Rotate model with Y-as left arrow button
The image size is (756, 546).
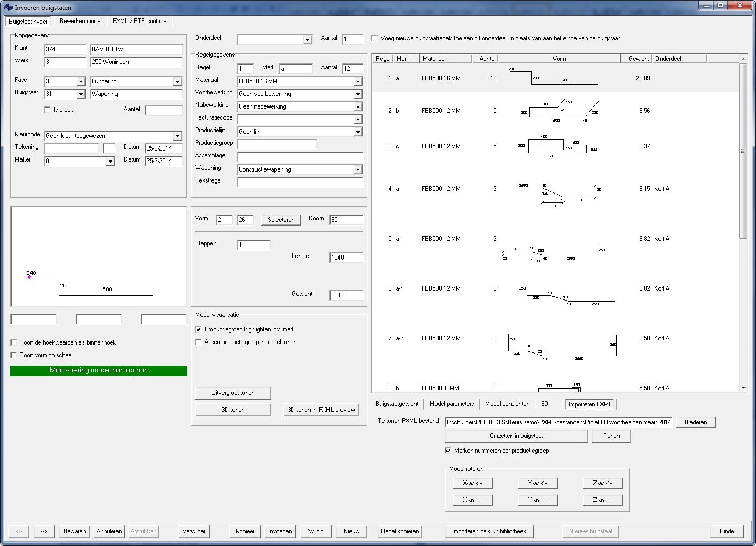click(537, 483)
